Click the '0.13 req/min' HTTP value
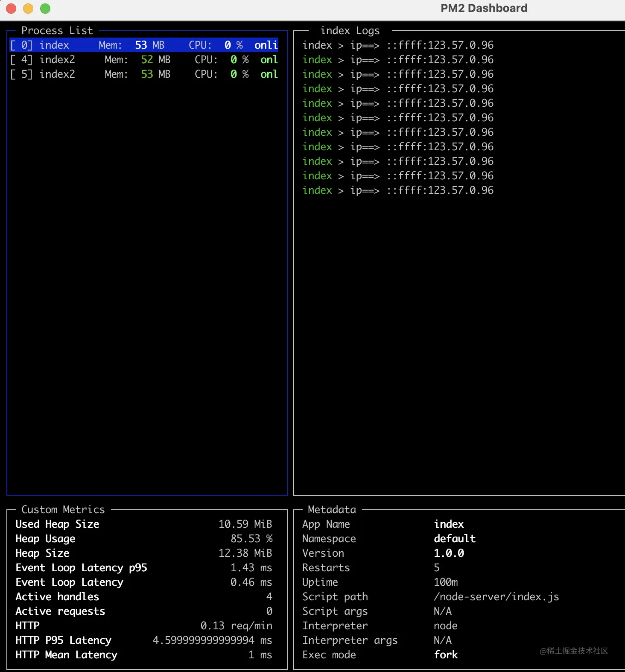 click(237, 626)
